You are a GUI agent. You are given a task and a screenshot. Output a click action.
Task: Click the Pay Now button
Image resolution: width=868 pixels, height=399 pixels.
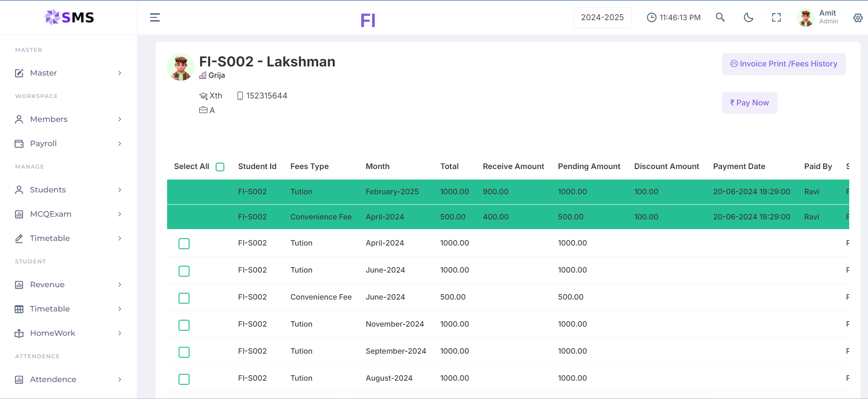coord(749,103)
